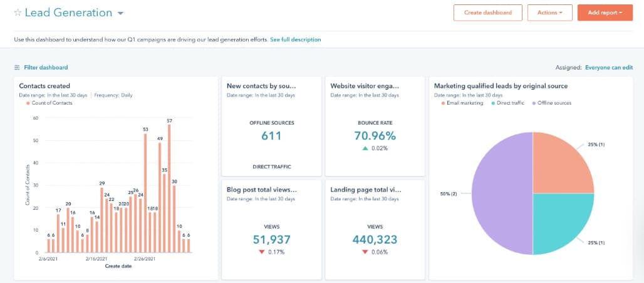Open the Actions dropdown menu
Viewport: 644px width, 283px height.
[x=549, y=13]
